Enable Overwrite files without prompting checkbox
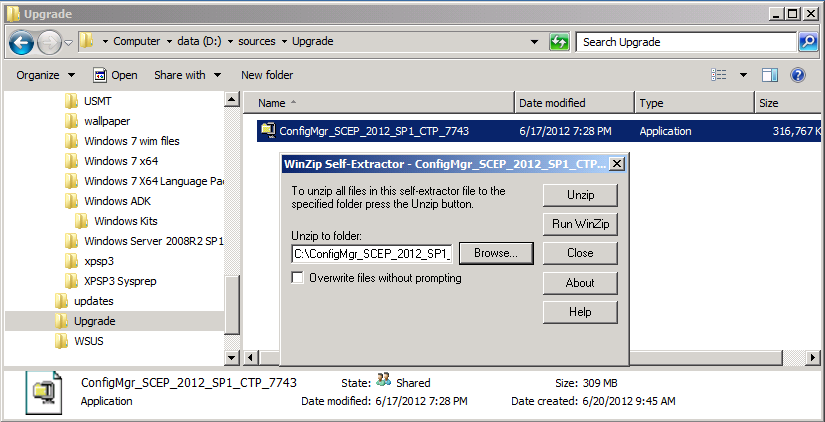 click(298, 277)
